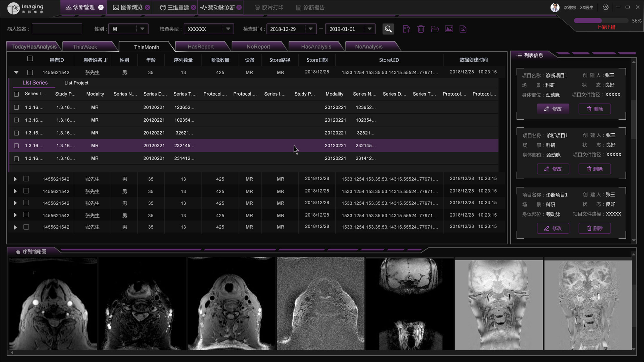Click 修改 in first project card
Viewport: 644px width, 362px height.
553,109
